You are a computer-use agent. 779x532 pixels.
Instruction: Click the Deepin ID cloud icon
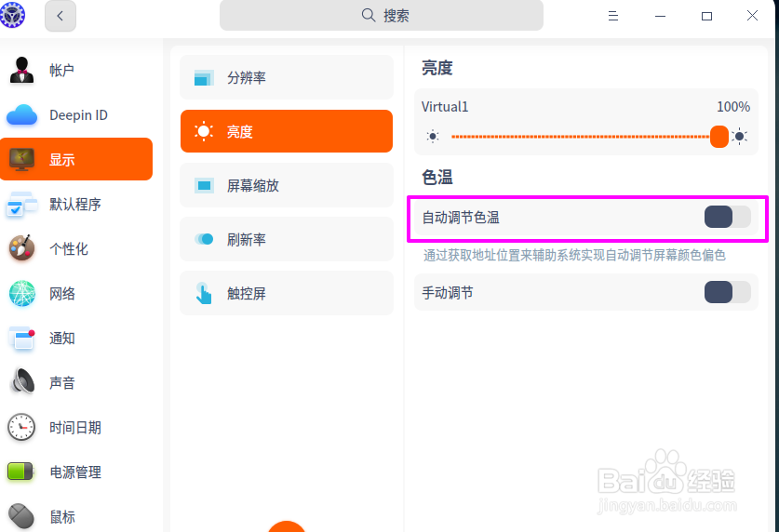pyautogui.click(x=21, y=115)
